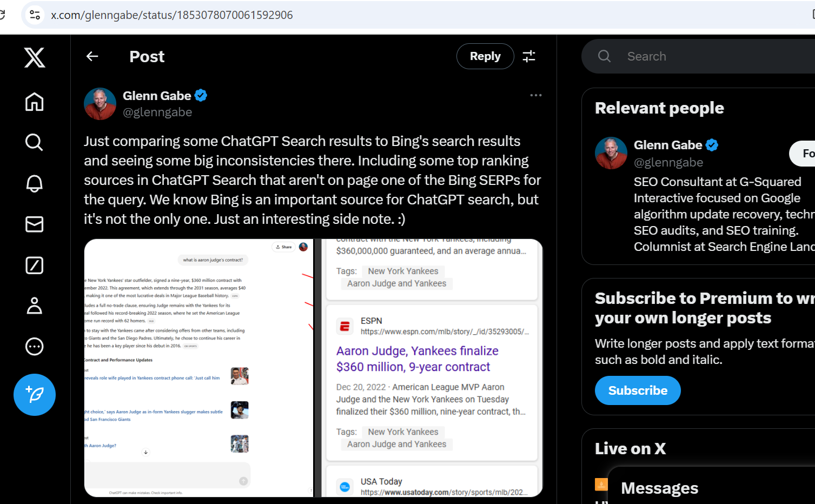The width and height of the screenshot is (815, 504).
Task: Click the Subscribe to Premium heading
Action: (x=705, y=308)
